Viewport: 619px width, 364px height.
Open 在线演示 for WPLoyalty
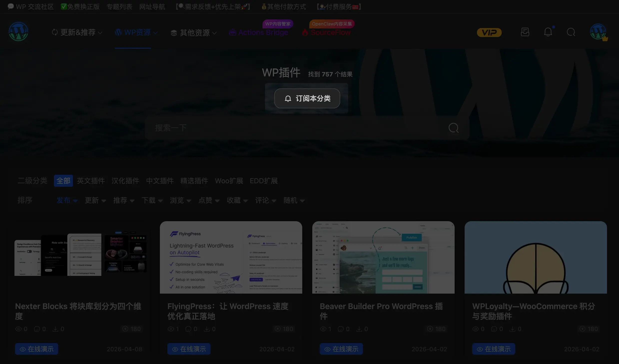click(x=494, y=349)
